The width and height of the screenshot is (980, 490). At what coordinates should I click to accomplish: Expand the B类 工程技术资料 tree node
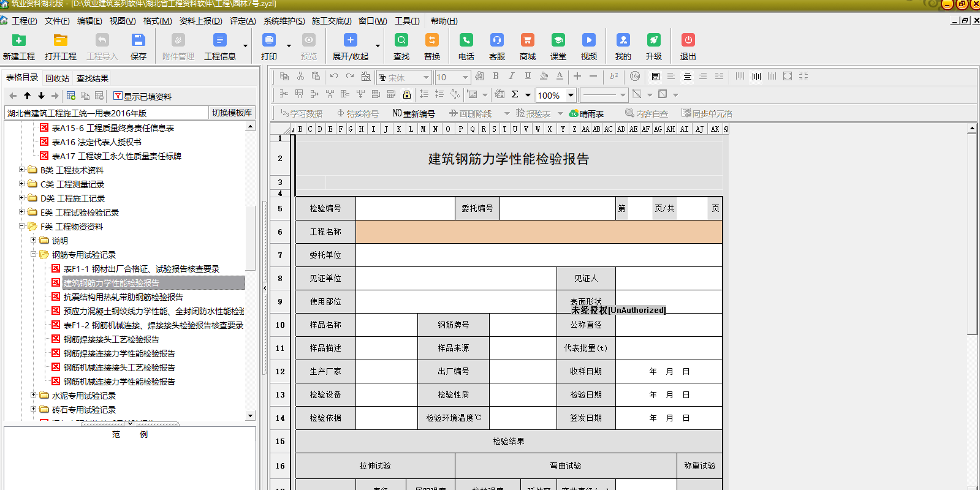pos(22,170)
